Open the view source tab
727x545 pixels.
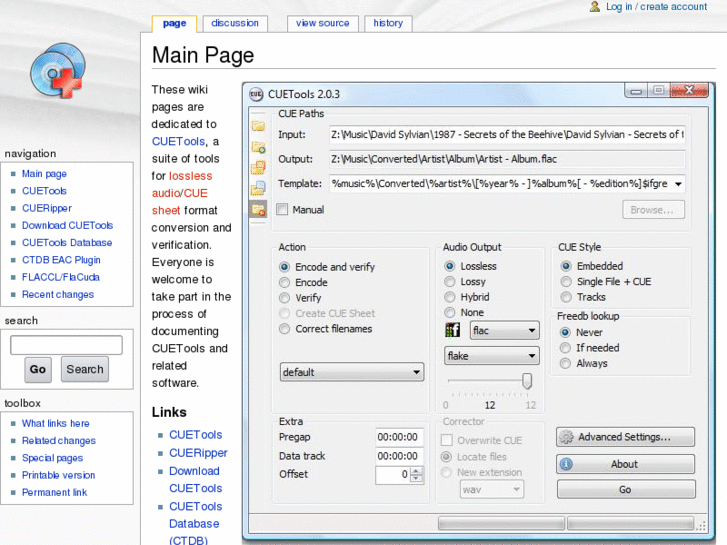pos(323,23)
